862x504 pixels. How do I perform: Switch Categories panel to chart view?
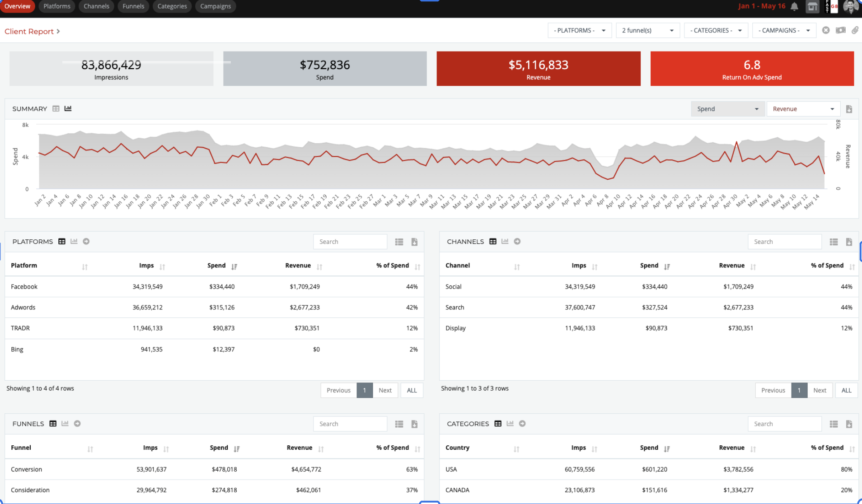(x=510, y=423)
